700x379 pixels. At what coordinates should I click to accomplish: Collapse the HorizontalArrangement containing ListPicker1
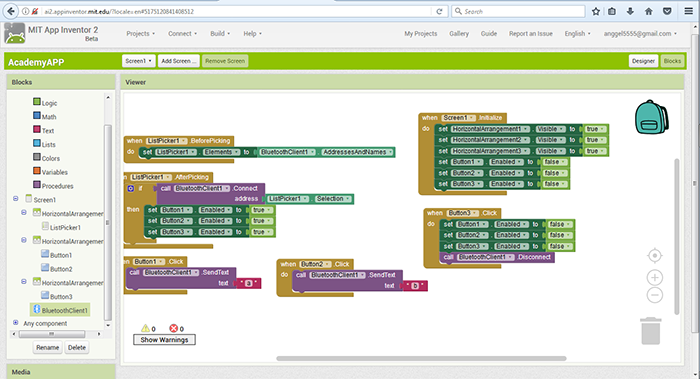24,212
